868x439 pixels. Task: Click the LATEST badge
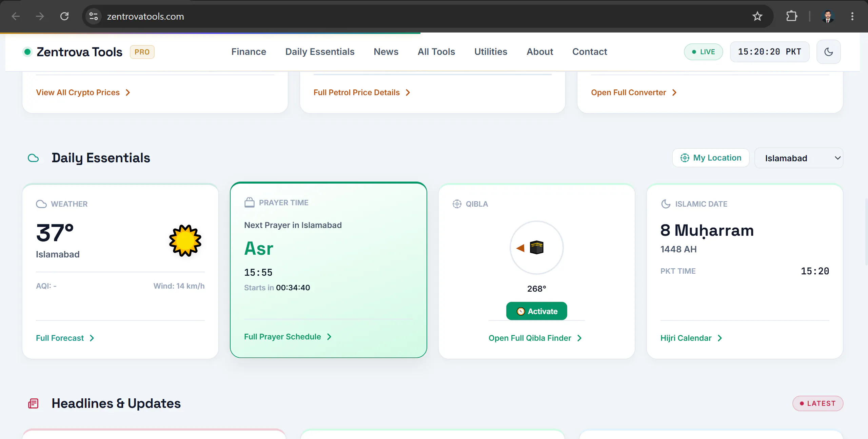tap(817, 403)
